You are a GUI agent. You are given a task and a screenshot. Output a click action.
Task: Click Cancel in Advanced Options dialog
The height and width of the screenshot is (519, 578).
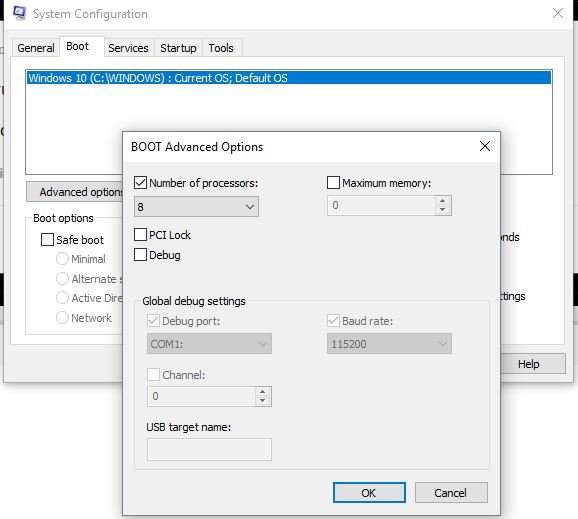(451, 492)
